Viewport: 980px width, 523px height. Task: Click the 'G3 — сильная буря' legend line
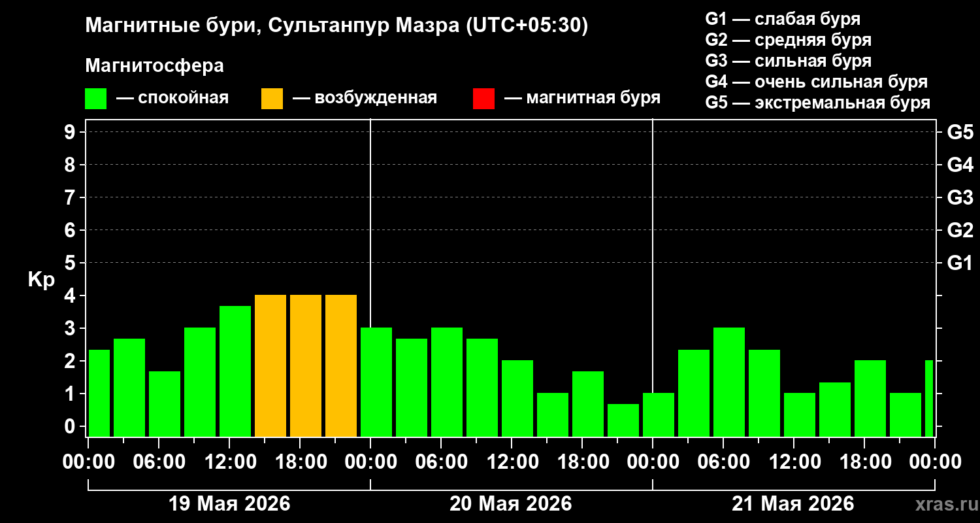(x=789, y=61)
